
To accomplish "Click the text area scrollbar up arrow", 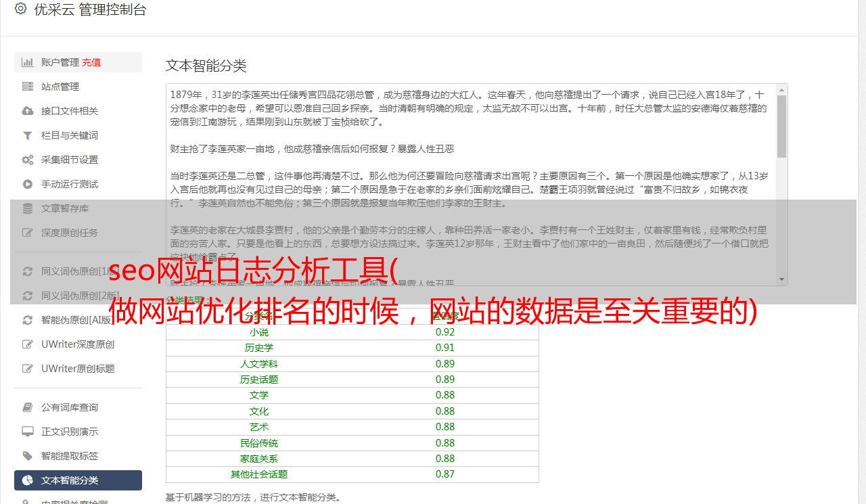I will pos(782,89).
